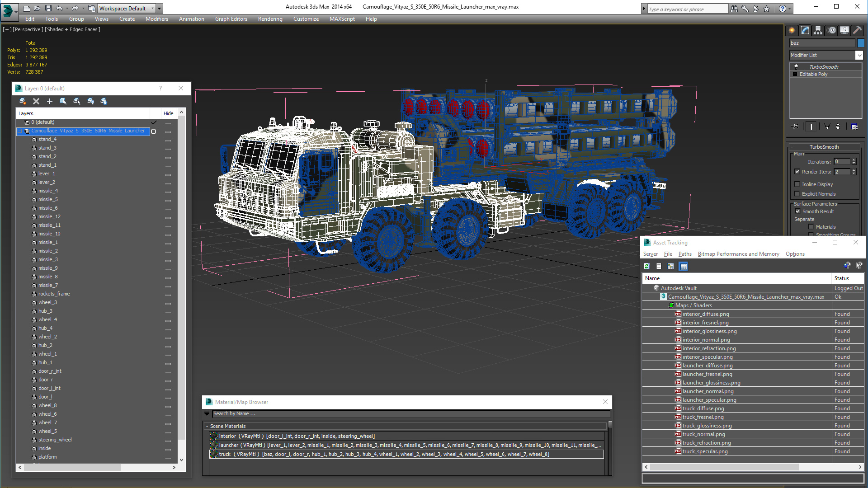868x488 pixels.
Task: Click the Communication Center satellite icon
Action: coord(756,9)
